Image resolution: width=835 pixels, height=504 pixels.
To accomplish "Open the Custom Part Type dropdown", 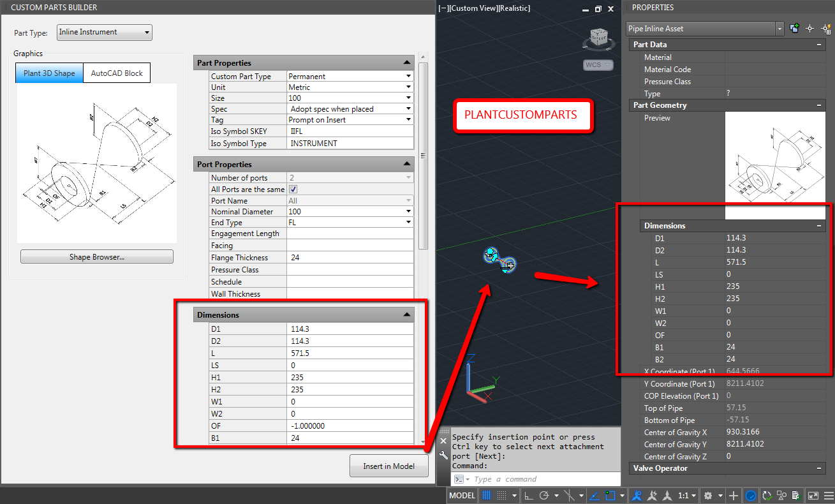I will 408,76.
